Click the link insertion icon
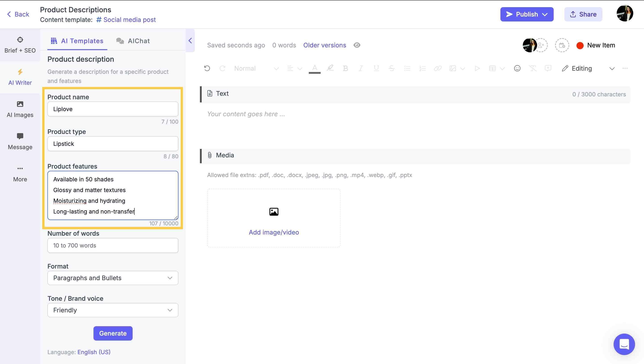Image resolution: width=644 pixels, height=364 pixels. tap(437, 68)
